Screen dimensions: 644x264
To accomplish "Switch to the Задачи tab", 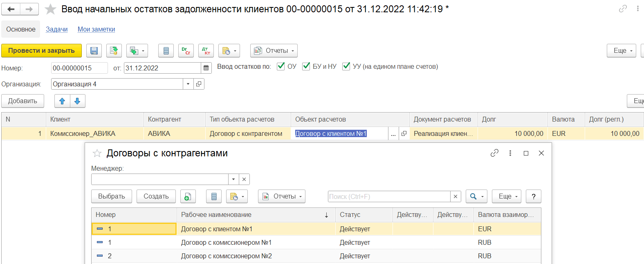I will tap(57, 29).
